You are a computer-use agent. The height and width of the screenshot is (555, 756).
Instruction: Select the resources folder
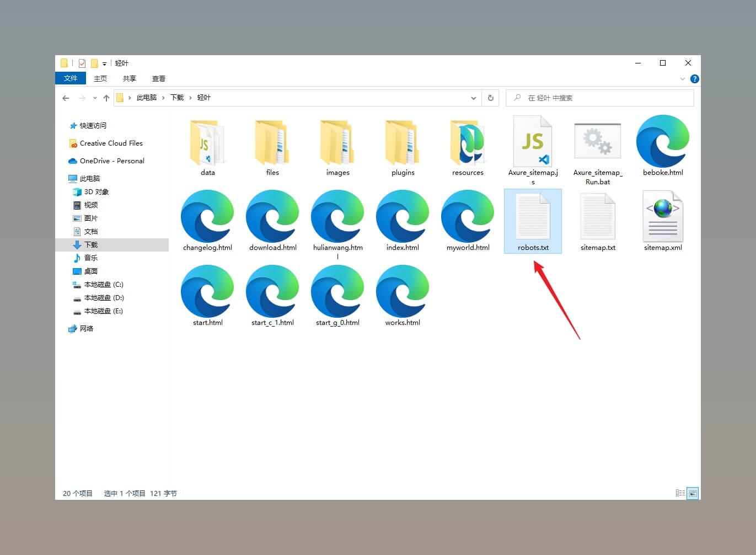point(468,147)
